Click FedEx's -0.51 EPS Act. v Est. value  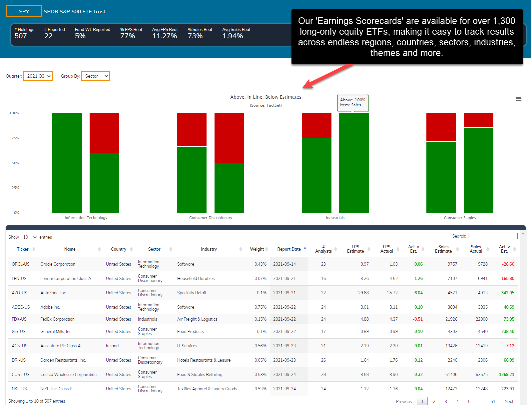pyautogui.click(x=418, y=319)
